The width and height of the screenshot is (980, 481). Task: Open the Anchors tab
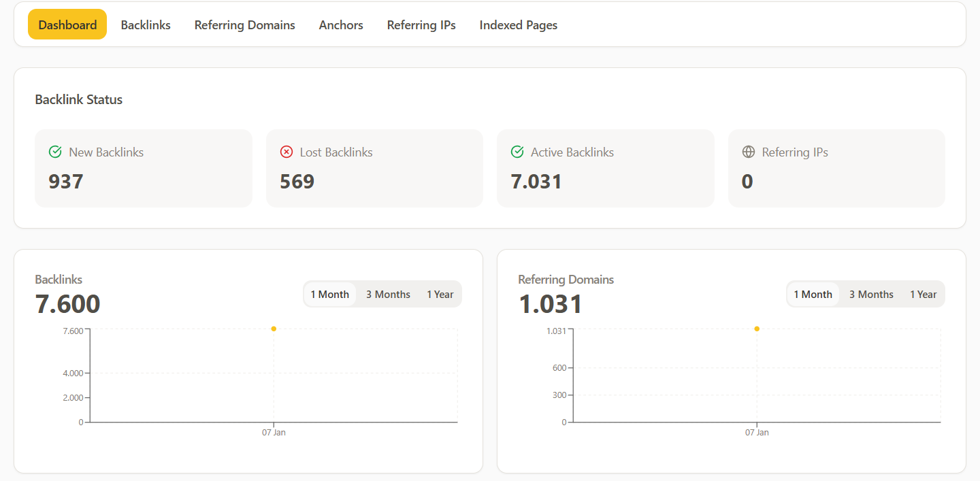pos(341,24)
